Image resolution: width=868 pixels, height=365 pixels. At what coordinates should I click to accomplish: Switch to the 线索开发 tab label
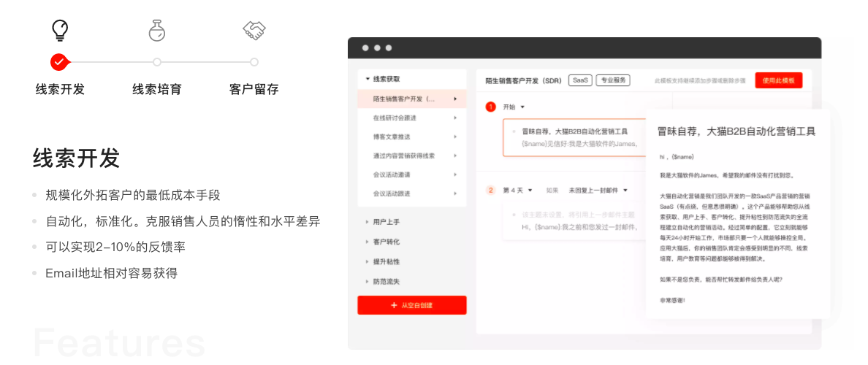[x=60, y=89]
